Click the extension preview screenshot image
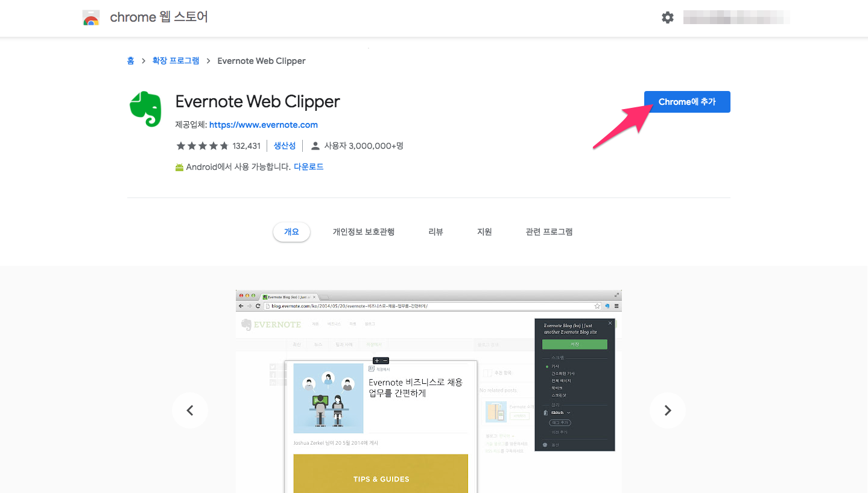 [x=428, y=392]
